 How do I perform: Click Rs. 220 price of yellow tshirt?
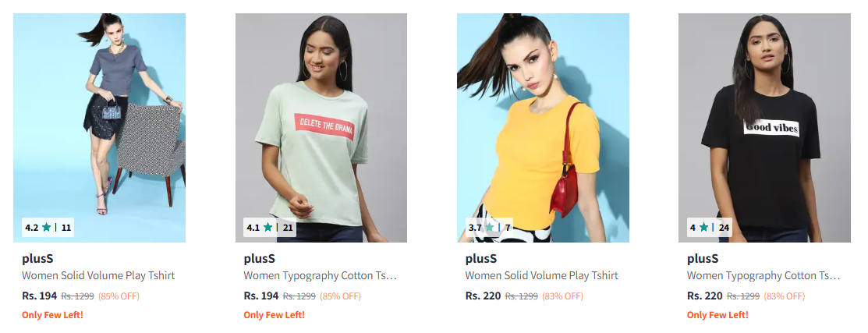[484, 296]
